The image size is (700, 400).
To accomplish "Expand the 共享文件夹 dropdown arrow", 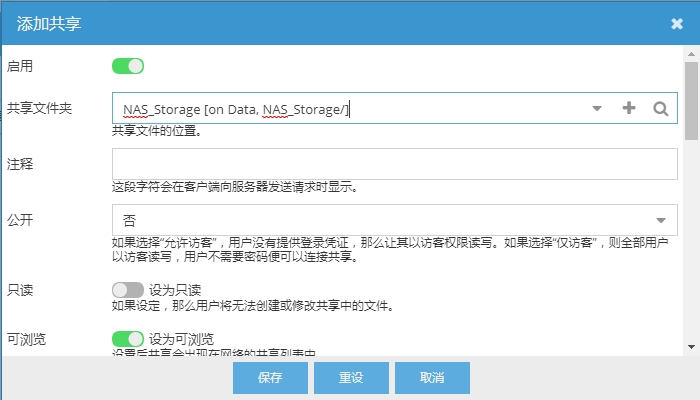I will 597,108.
